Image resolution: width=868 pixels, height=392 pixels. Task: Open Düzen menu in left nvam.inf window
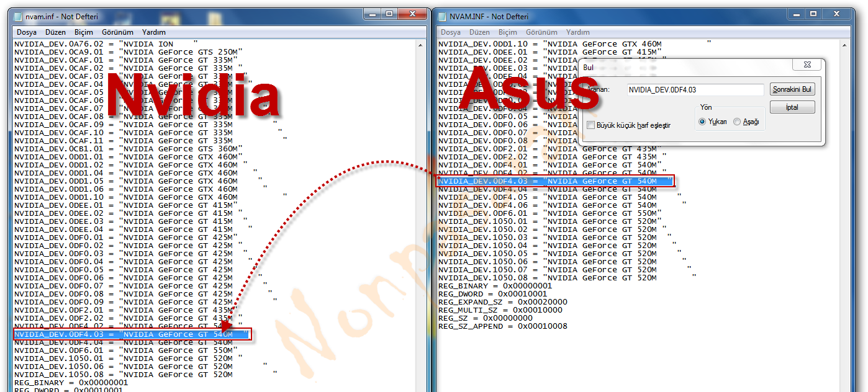[55, 32]
